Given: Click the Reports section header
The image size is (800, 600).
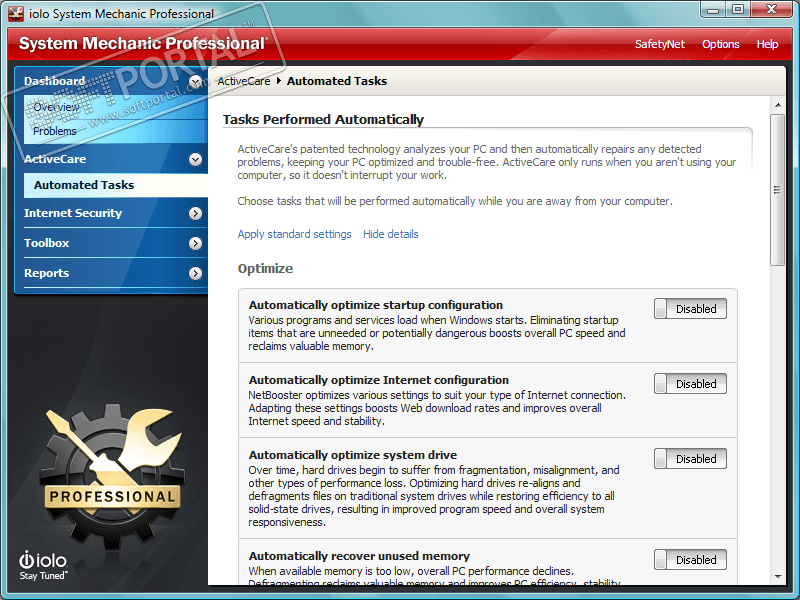Looking at the screenshot, I should coord(113,273).
